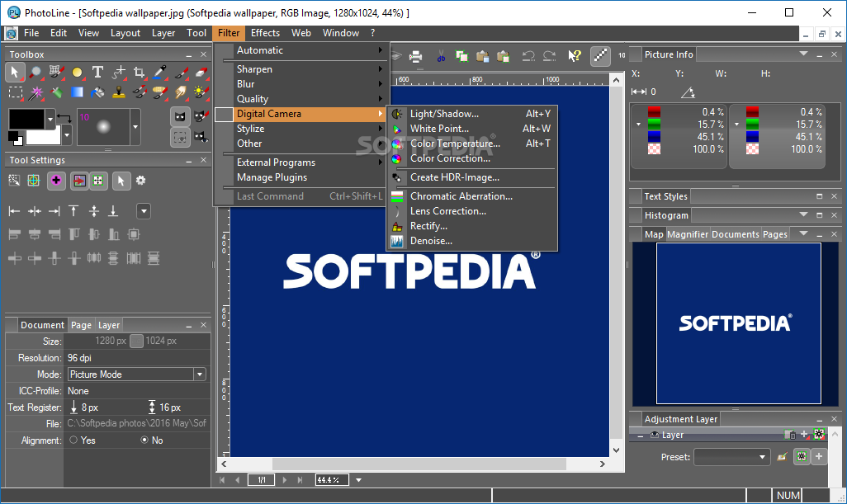Screen dimensions: 847x504
Task: Toggle the dashed selection eye mask button
Action: pos(181,138)
